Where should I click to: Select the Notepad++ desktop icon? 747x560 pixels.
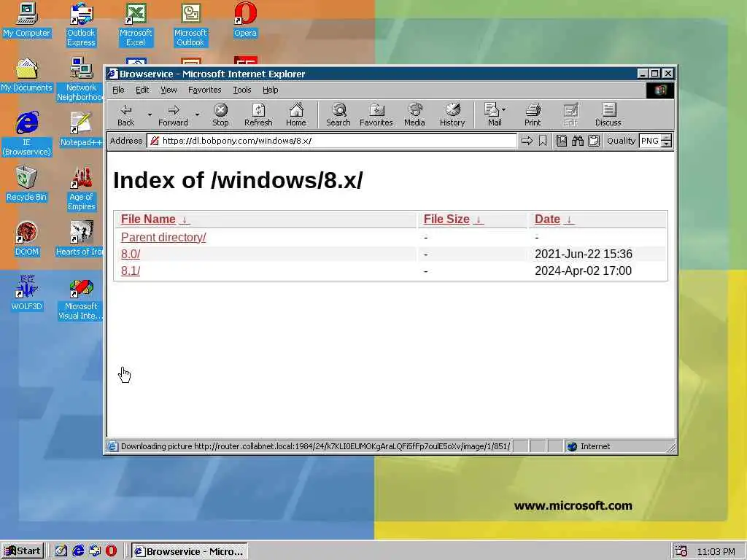coord(81,130)
